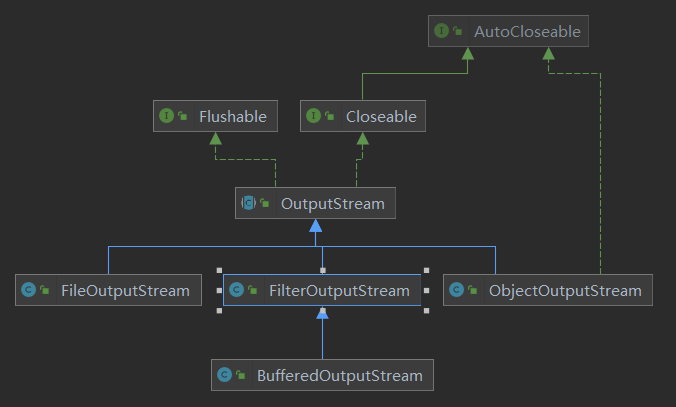Select the ObjectOutputStream label text
676x407 pixels.
click(565, 291)
